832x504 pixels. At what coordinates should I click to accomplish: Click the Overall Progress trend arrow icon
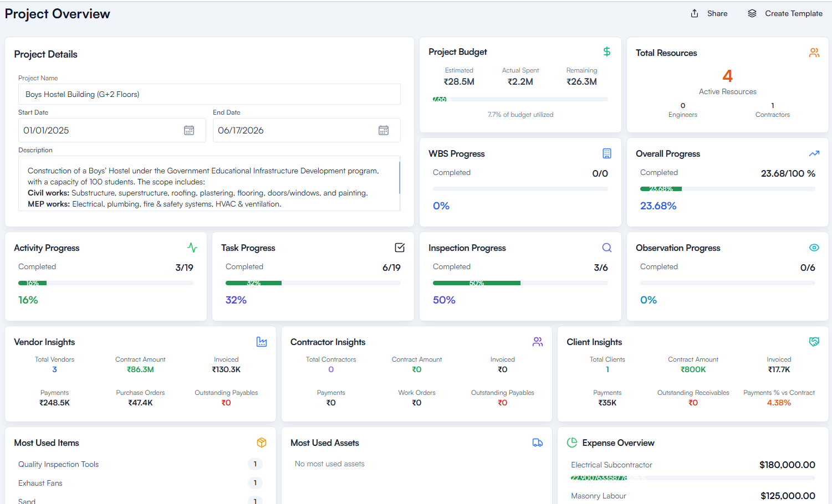click(814, 153)
